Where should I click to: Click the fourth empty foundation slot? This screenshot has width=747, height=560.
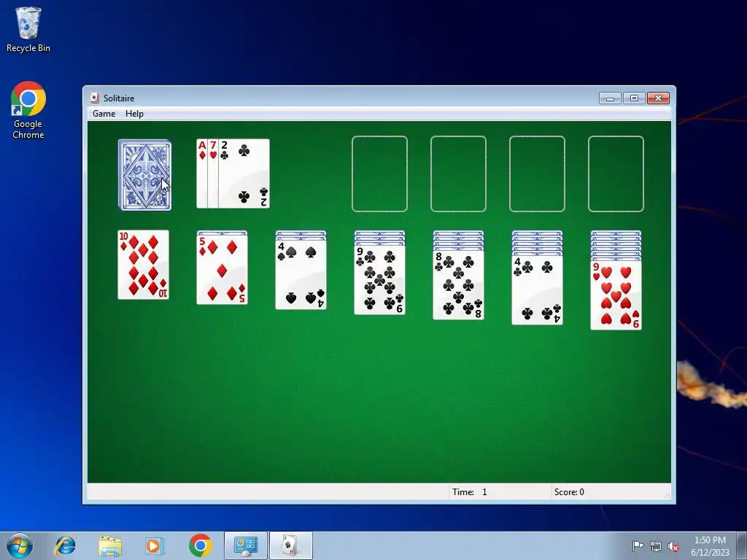(616, 174)
